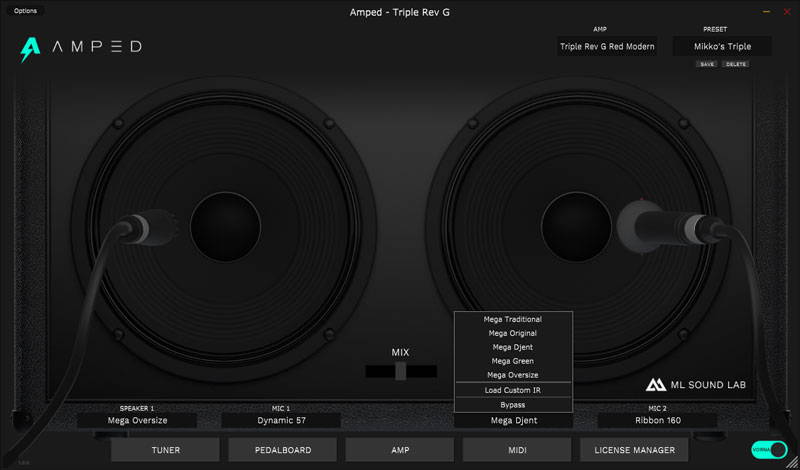Click the ML Sound Lab logo
Viewport: 800px width, 470px height.
(695, 385)
